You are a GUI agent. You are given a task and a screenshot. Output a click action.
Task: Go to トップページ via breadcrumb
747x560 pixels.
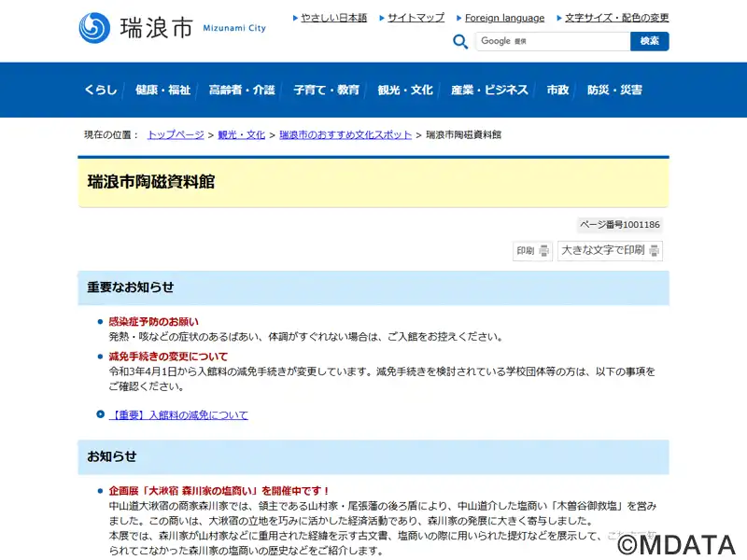pos(176,135)
